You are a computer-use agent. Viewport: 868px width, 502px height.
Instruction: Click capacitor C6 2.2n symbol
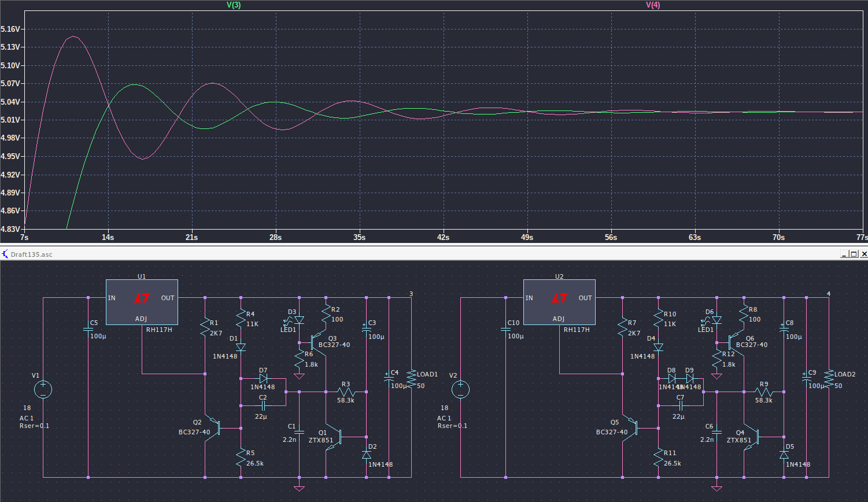pyautogui.click(x=716, y=431)
